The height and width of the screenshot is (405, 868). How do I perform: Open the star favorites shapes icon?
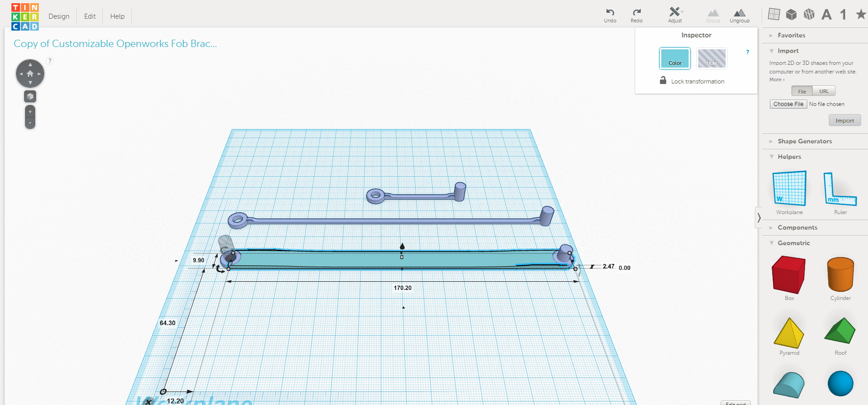click(861, 14)
